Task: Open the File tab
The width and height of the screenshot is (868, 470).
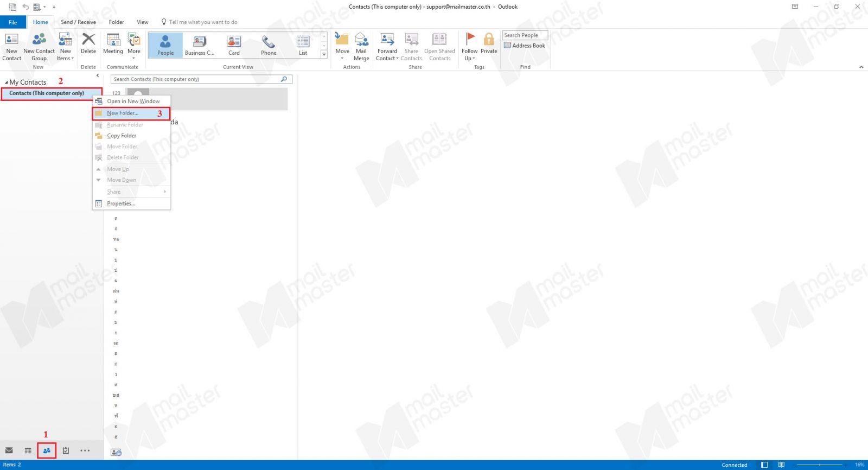Action: (12, 22)
